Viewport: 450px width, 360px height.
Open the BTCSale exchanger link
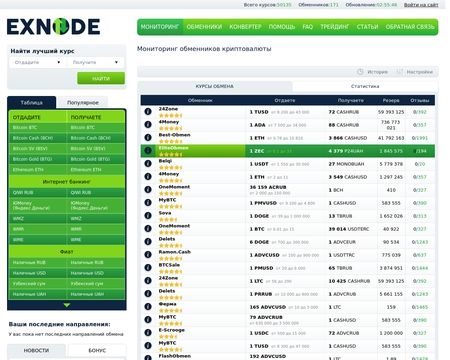pos(169,265)
